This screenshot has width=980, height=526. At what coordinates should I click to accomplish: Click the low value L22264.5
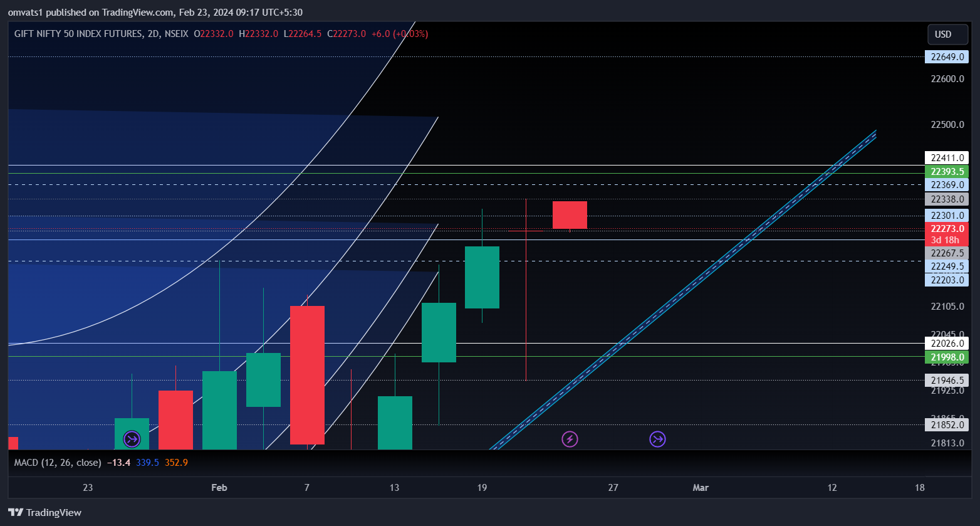tap(303, 34)
